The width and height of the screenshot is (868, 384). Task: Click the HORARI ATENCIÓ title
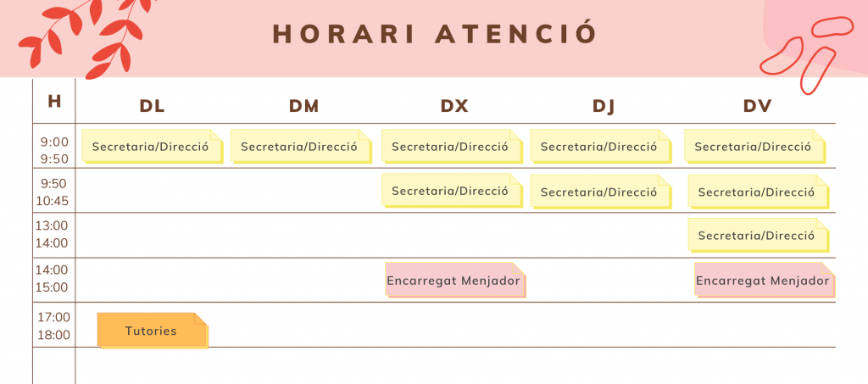pyautogui.click(x=436, y=33)
